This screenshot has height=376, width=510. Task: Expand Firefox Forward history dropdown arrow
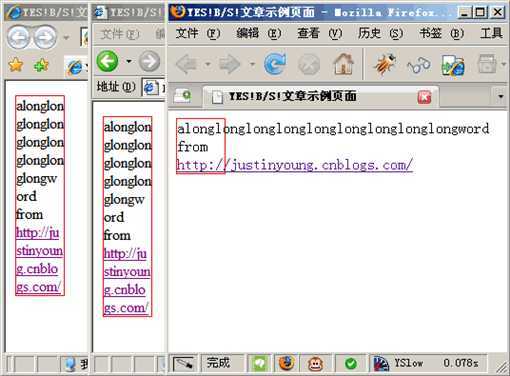[x=252, y=64]
